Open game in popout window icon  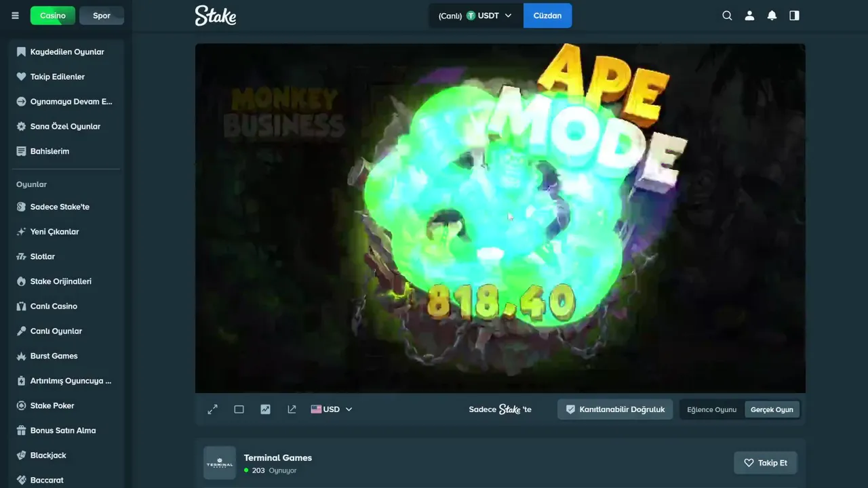[292, 409]
